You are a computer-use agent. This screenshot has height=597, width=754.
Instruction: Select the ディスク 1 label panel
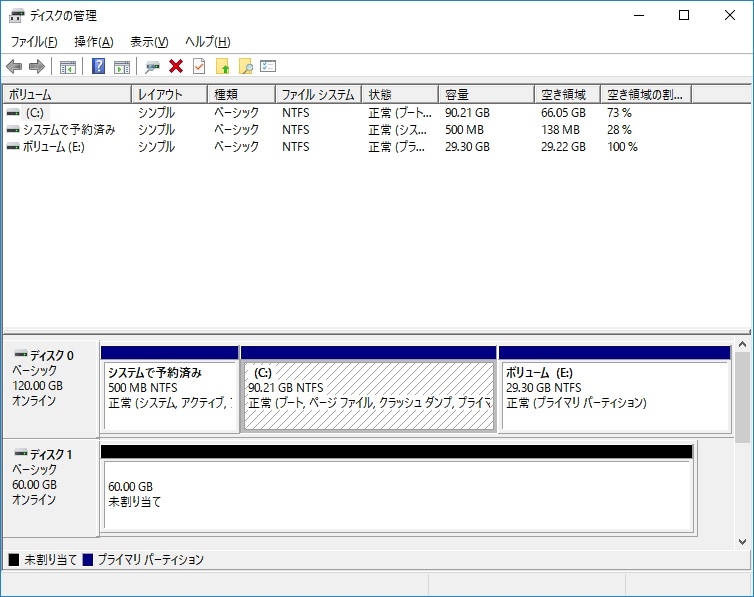pyautogui.click(x=51, y=488)
